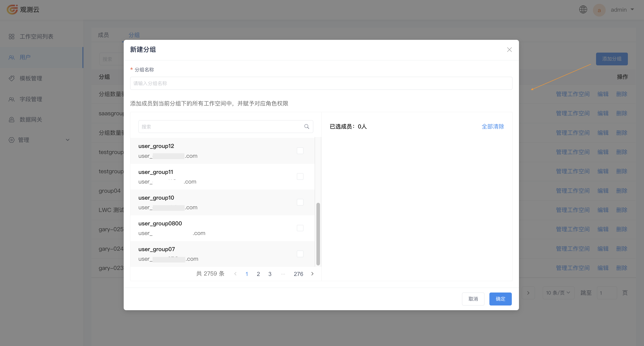Click 管理工作空间 in the LWC 测试 row

pos(573,210)
